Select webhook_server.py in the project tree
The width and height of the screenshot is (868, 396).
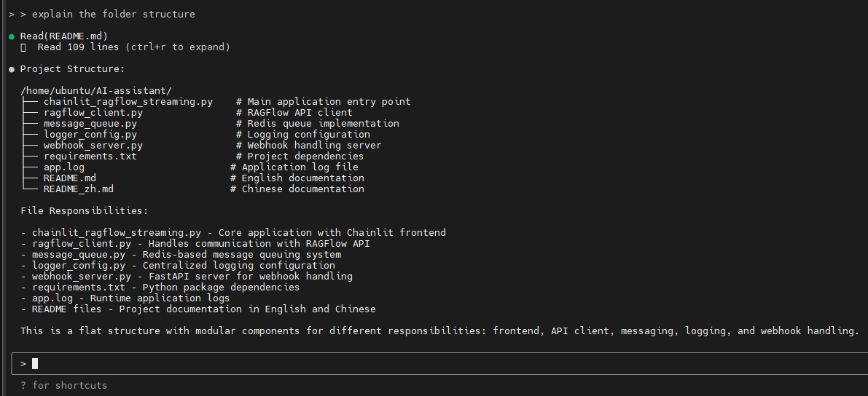pos(93,146)
